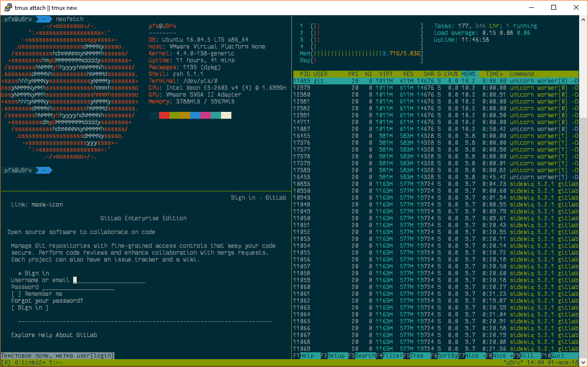Activate F4 Filter in htop

(389, 356)
